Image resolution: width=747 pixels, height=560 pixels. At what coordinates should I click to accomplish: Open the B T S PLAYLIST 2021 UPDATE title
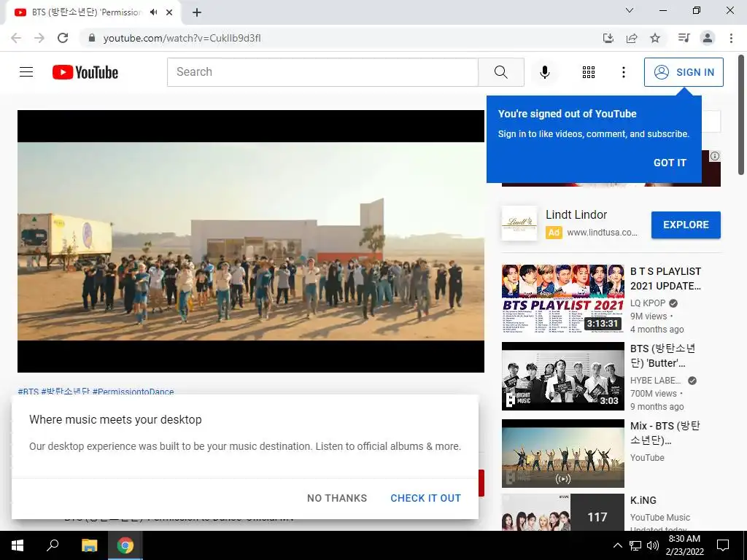pos(665,279)
